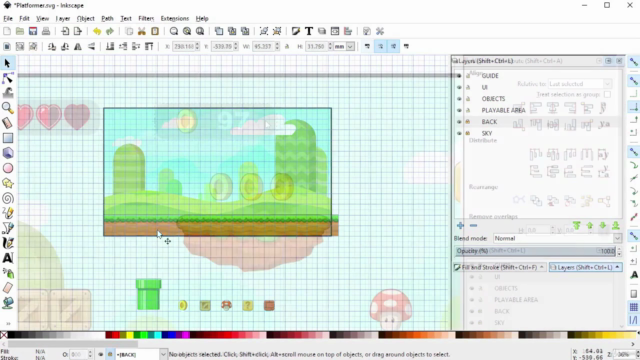Image resolution: width=640 pixels, height=360 pixels.
Task: Open the Object menu
Action: (85, 18)
